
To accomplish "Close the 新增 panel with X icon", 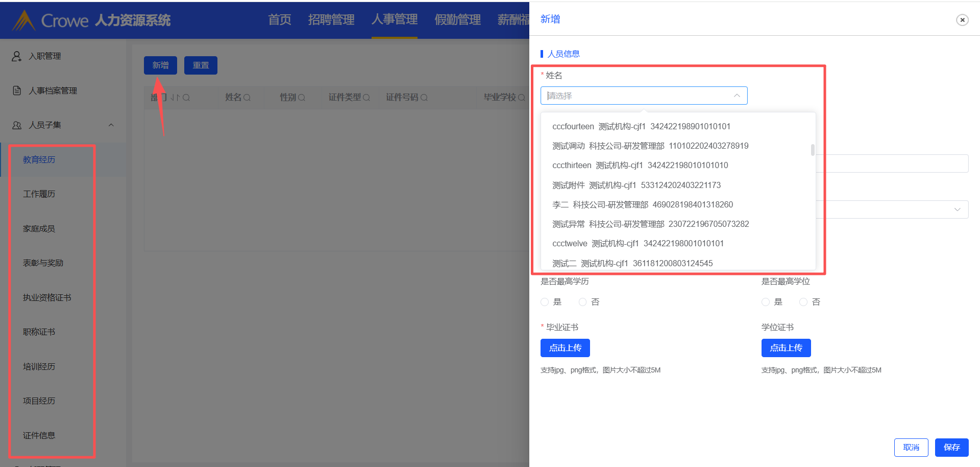I will click(x=962, y=20).
